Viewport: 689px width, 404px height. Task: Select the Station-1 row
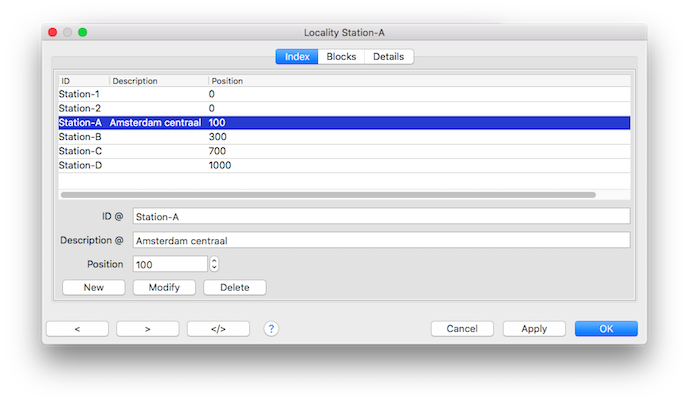[x=80, y=94]
